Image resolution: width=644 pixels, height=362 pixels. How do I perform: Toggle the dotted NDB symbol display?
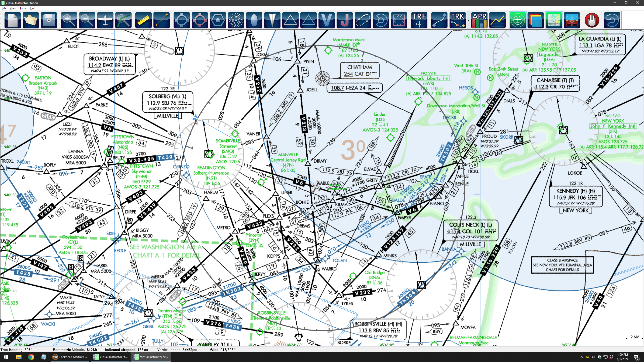click(x=236, y=20)
